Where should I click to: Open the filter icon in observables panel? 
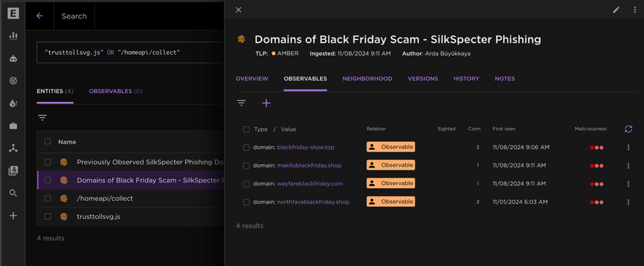tap(241, 103)
